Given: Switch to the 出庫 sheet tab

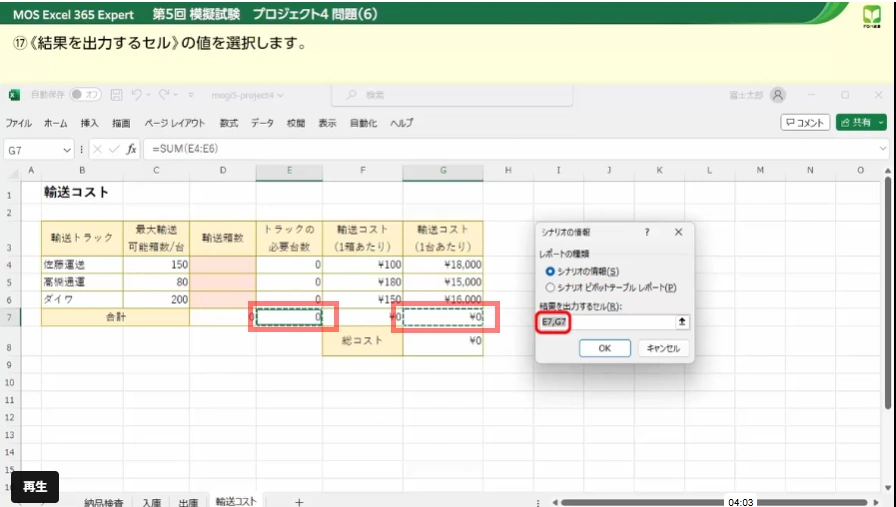Looking at the screenshot, I should pyautogui.click(x=188, y=502).
